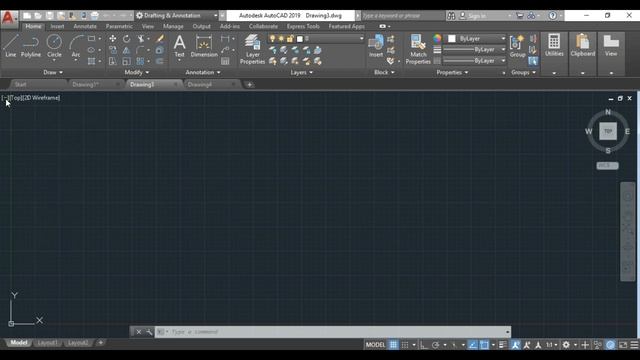Open the Drafting & Annotation workspace dropdown
This screenshot has width=640, height=360.
click(x=177, y=16)
